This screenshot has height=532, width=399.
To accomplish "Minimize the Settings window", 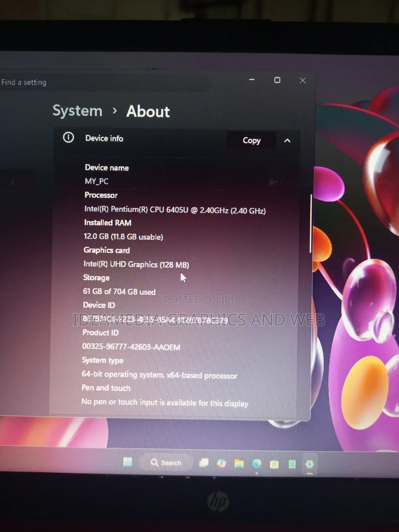I will [x=252, y=80].
